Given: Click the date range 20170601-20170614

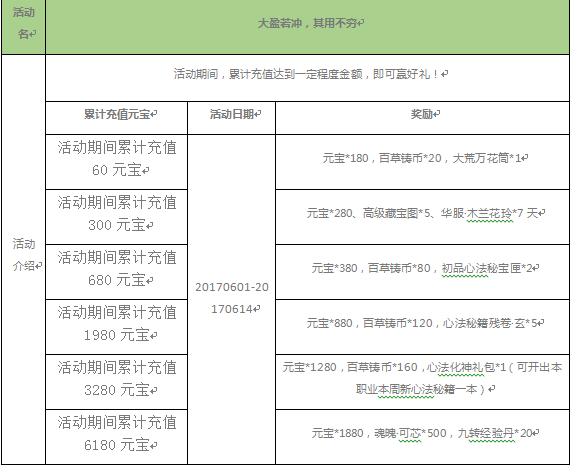Looking at the screenshot, I should pos(232,298).
